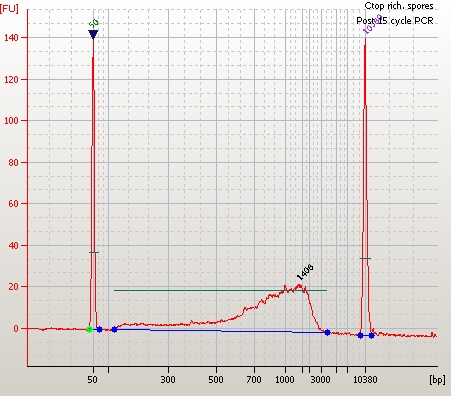Image resolution: width=451 pixels, height=396 pixels.
Task: Click the 500 tick label on the x-axis
Action: [x=216, y=380]
